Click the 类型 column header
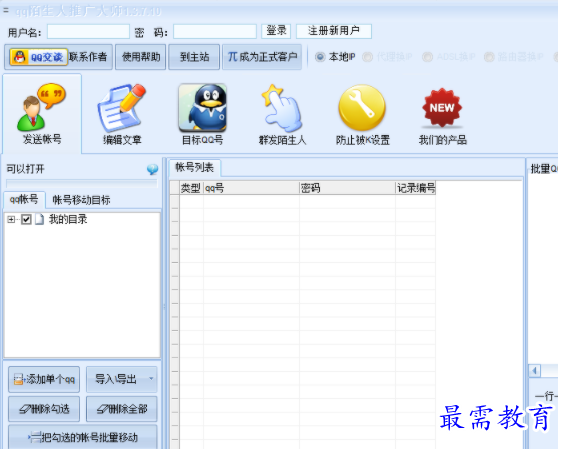Screen dimensions: 561x449 pos(191,188)
